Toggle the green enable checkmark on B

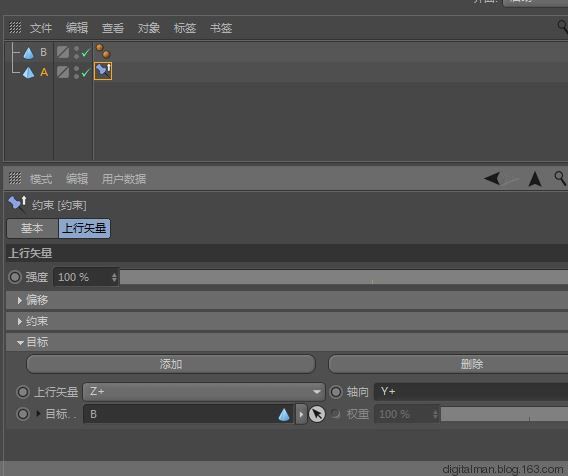coord(85,53)
